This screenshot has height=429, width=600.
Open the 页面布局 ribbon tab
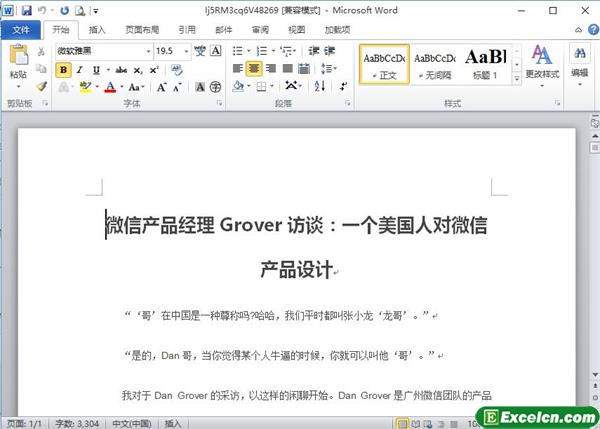[x=141, y=30]
